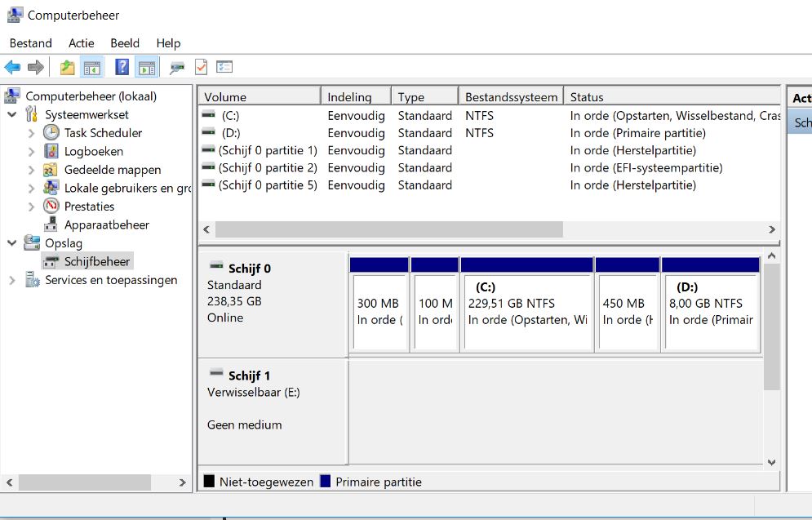
Task: Toggle the Show/Hide Action Pane button
Action: (147, 67)
